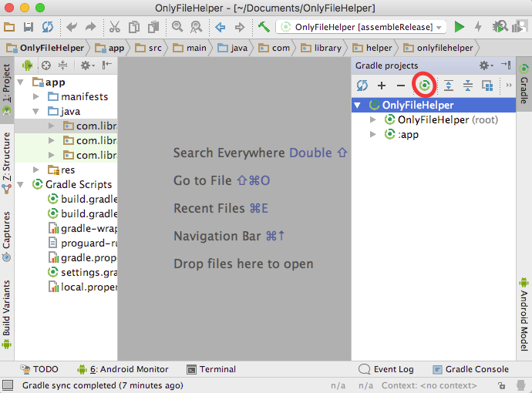Toggle tool window buttons at status bar corner
This screenshot has width=532, height=393.
pyautogui.click(x=8, y=385)
